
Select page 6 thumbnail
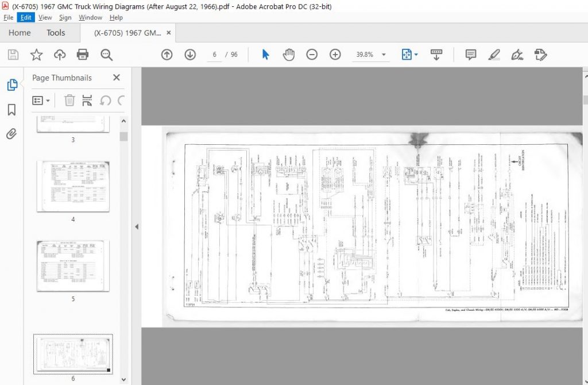(x=73, y=354)
